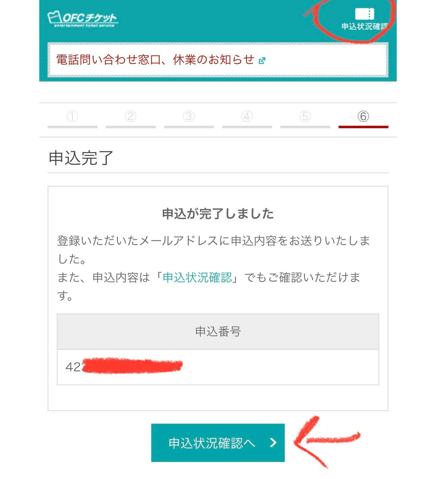Select step ③ in progress indicator

click(x=189, y=116)
